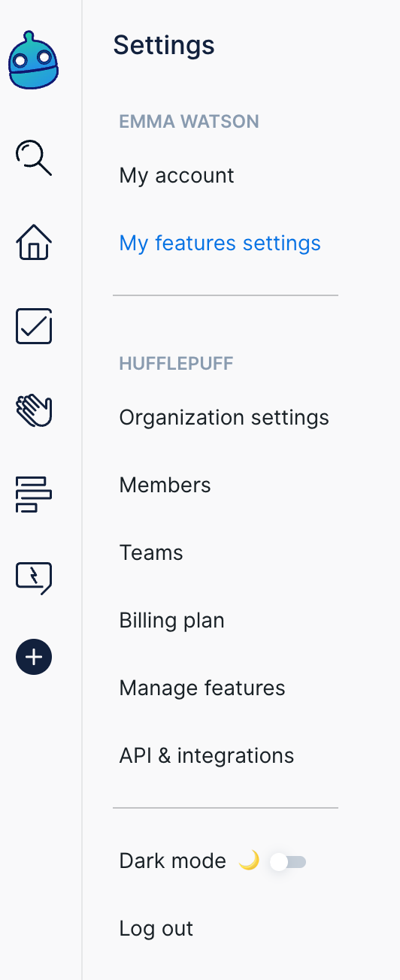This screenshot has height=980, width=400.
Task: Click the robot logo icon
Action: coord(34,60)
